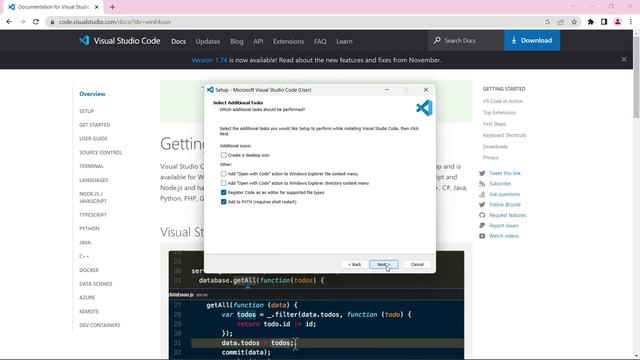This screenshot has width=640, height=360.
Task: Enable Create a desktop icon checkbox
Action: [x=224, y=155]
